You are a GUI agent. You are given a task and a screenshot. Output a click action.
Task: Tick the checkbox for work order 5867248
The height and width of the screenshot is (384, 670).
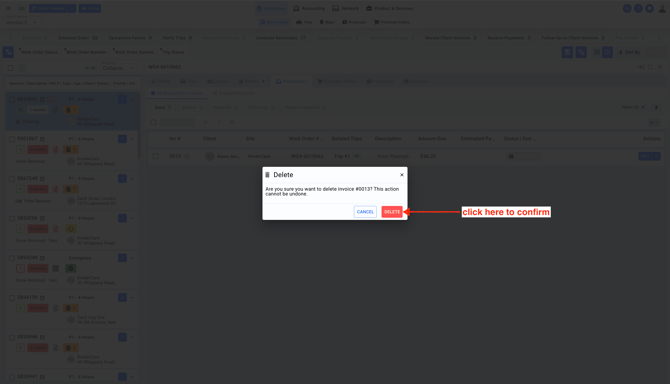(x=12, y=179)
